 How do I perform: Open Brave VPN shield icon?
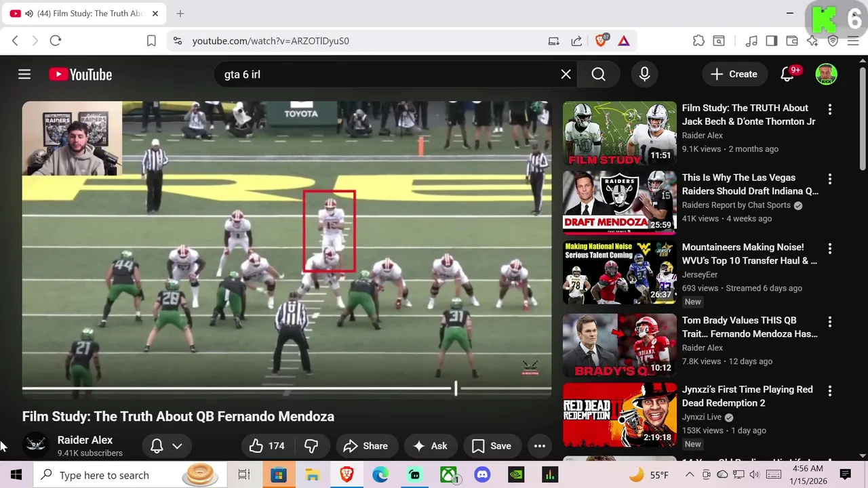(833, 41)
